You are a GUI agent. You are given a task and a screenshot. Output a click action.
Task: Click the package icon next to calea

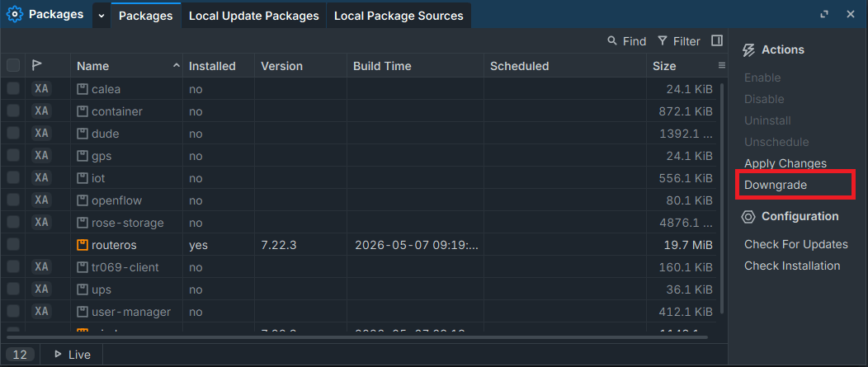point(83,89)
